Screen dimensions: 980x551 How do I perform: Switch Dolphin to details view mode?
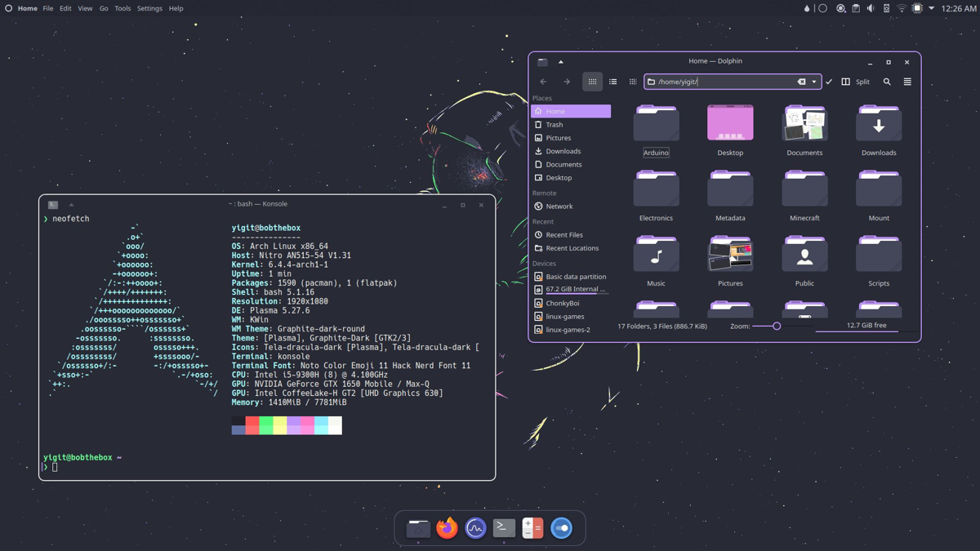click(x=633, y=82)
